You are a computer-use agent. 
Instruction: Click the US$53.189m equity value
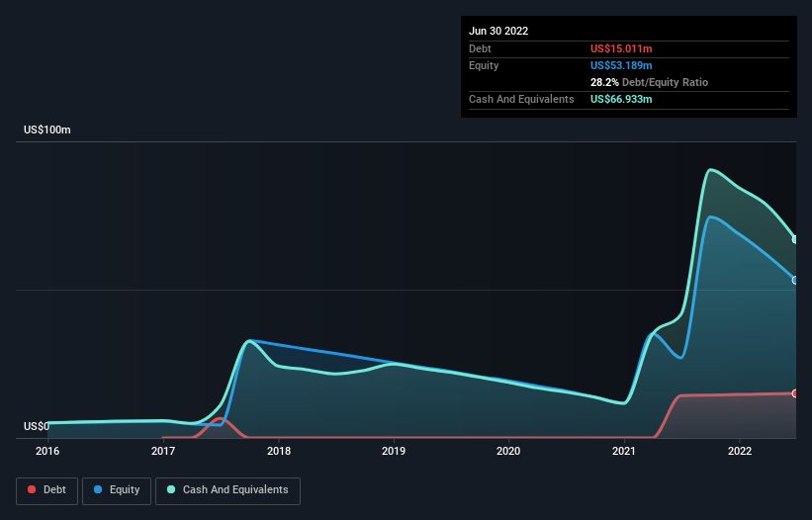pos(621,65)
